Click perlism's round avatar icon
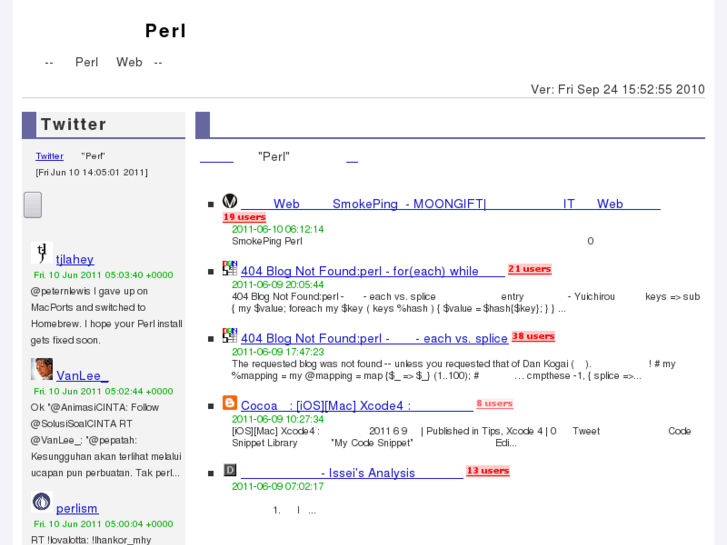The image size is (727, 545). point(42,502)
